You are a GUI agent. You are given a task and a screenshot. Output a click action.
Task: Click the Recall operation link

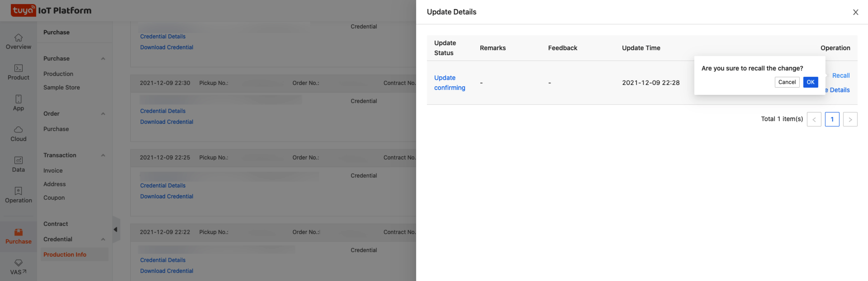(840, 76)
